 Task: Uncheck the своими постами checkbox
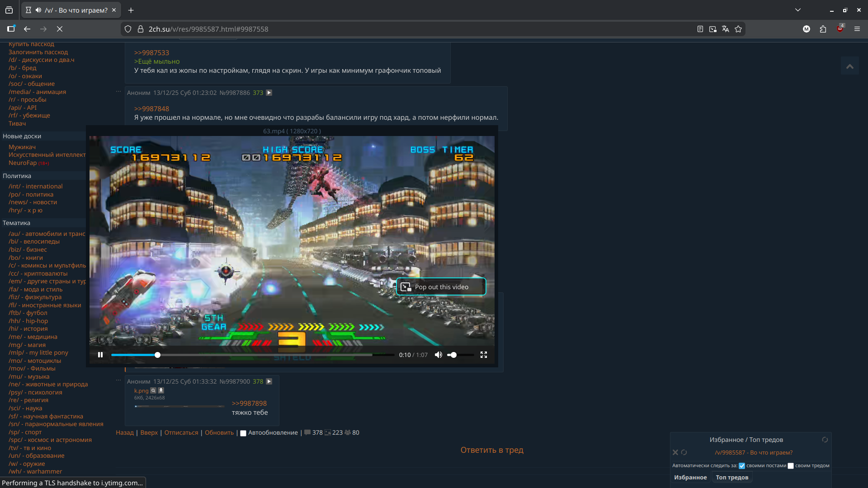click(742, 466)
